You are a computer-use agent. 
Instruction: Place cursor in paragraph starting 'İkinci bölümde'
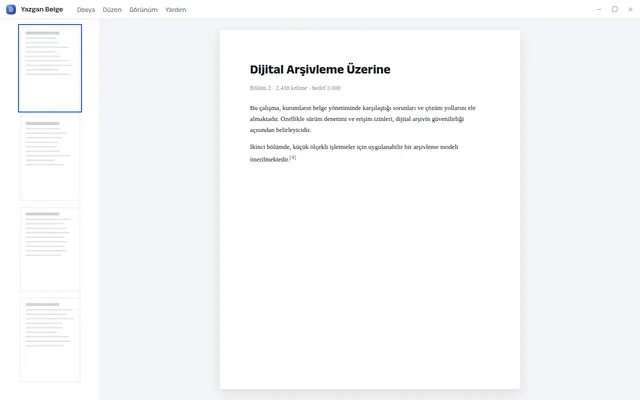coord(354,153)
